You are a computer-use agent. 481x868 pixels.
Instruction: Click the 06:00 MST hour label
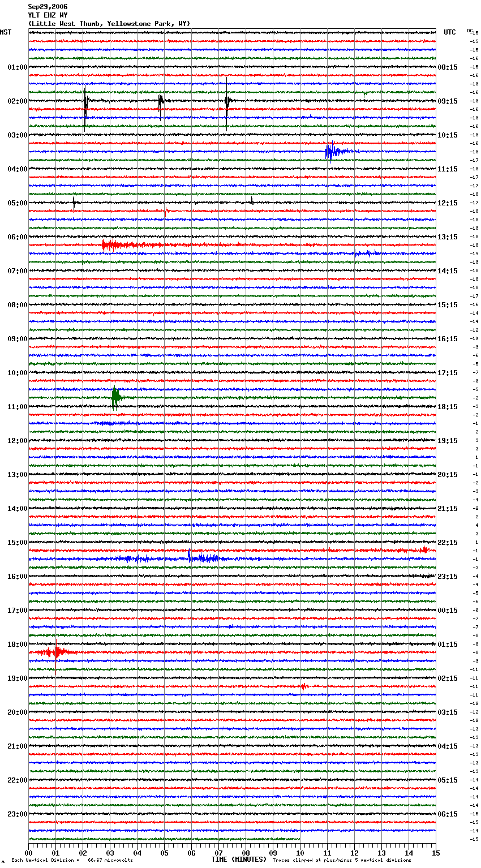pyautogui.click(x=18, y=237)
